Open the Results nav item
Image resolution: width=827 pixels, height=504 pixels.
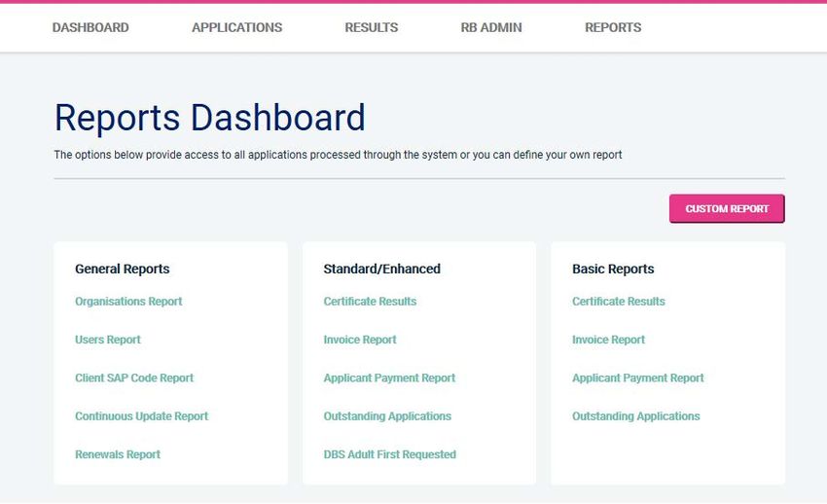(372, 27)
